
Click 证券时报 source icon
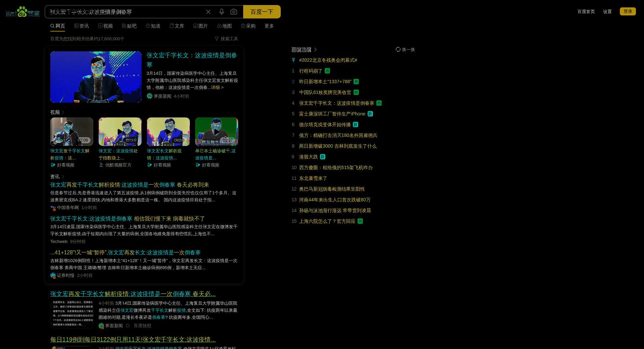tap(53, 276)
